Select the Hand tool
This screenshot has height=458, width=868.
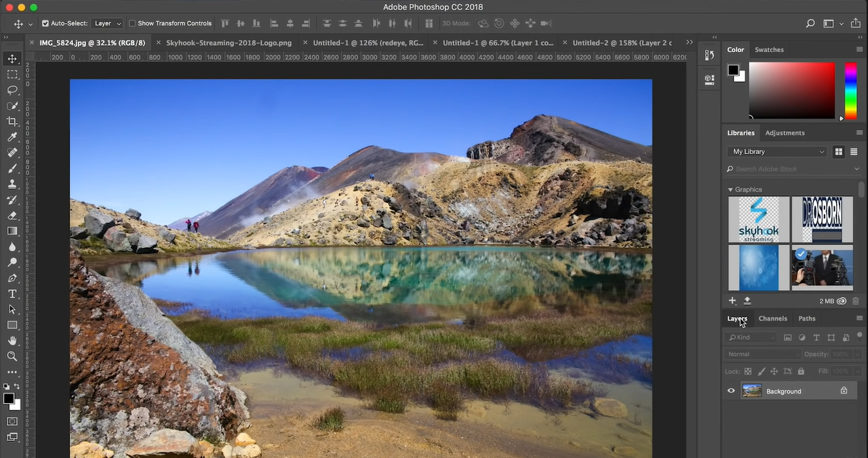point(12,340)
